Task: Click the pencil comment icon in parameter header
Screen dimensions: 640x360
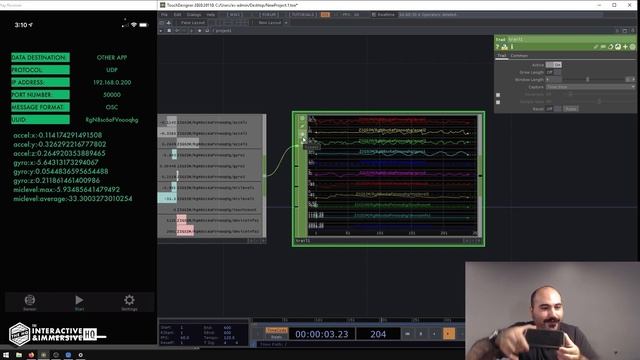Action: pos(596,47)
